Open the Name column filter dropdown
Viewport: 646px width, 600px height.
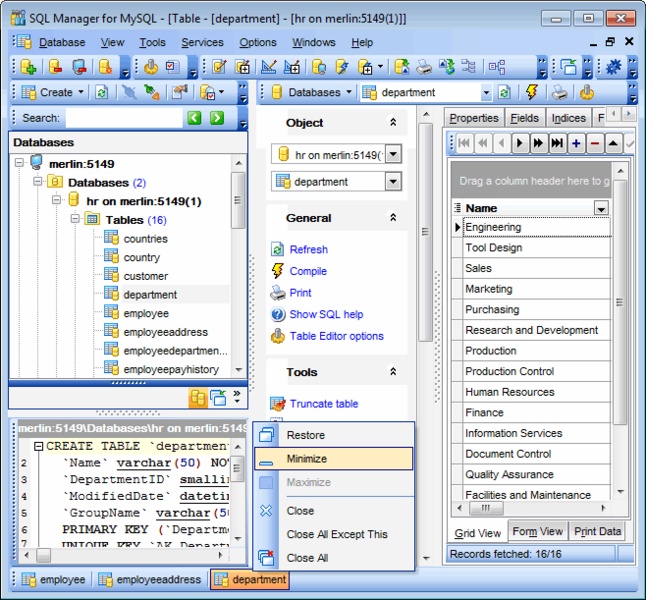point(600,208)
